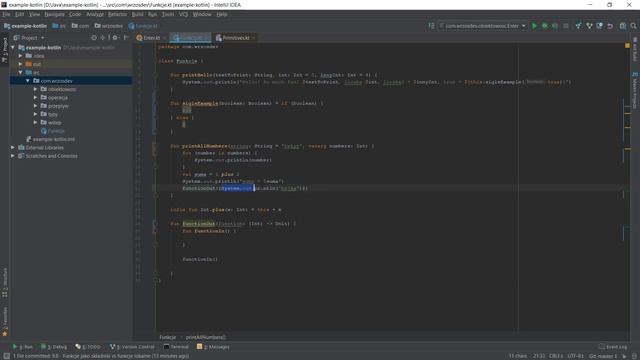Click CRLF line separator in status bar
This screenshot has width=640, height=360.
pyautogui.click(x=556, y=356)
